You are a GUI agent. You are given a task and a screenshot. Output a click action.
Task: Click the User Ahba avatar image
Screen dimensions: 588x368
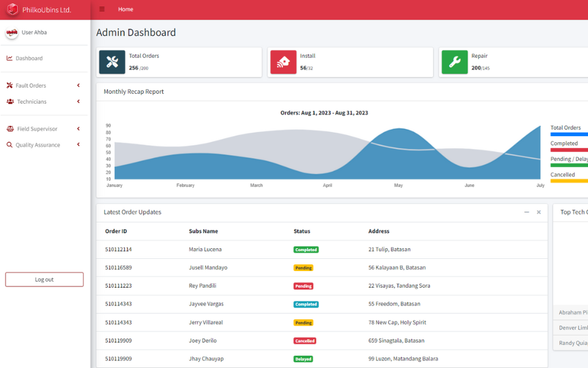(x=12, y=33)
